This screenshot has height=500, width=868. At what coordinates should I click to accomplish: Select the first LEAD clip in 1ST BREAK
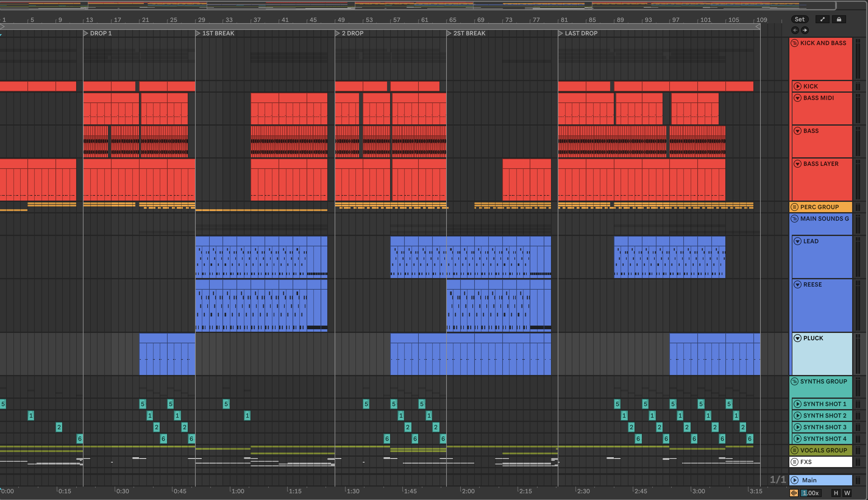(x=202, y=257)
